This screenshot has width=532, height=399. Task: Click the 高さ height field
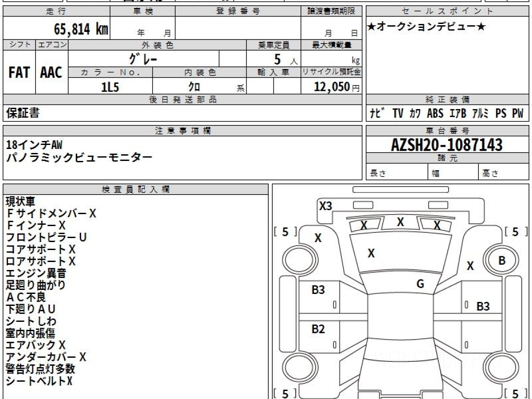point(504,172)
